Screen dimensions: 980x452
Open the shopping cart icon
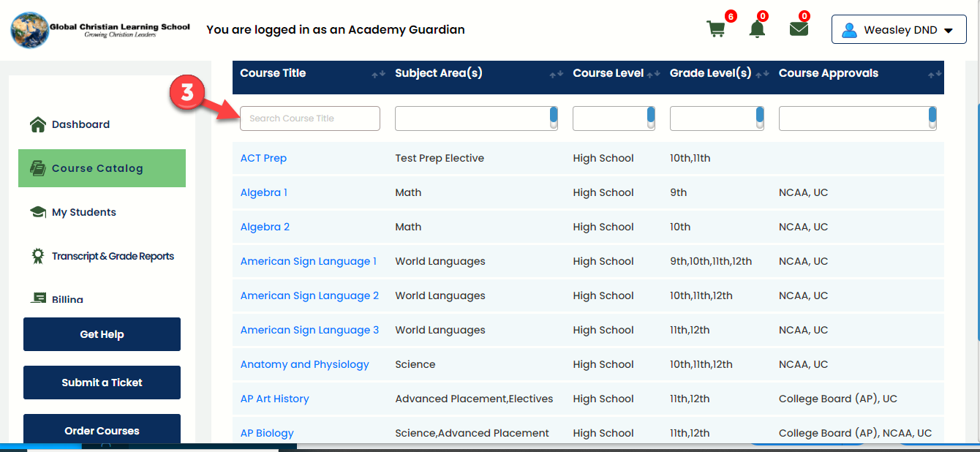coord(715,29)
